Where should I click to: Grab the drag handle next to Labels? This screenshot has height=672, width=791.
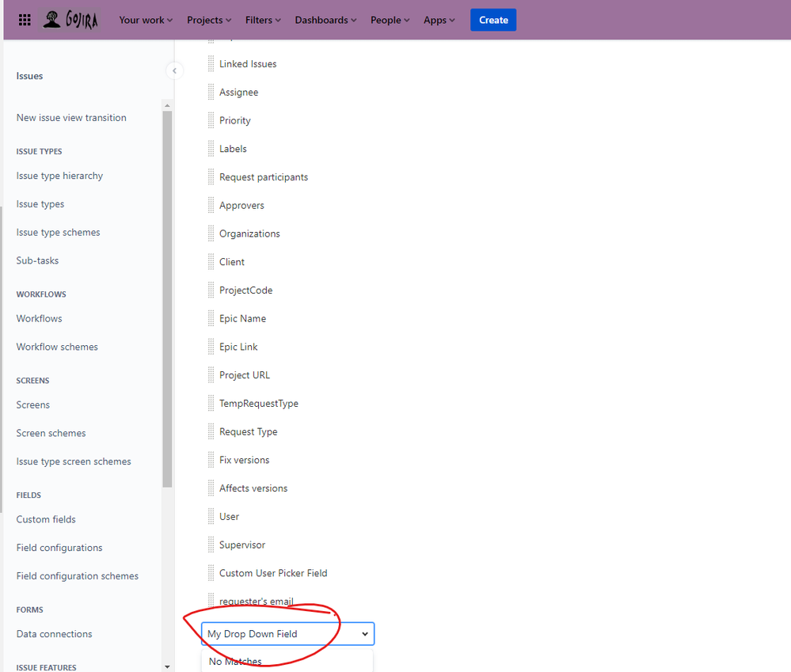[x=211, y=149]
